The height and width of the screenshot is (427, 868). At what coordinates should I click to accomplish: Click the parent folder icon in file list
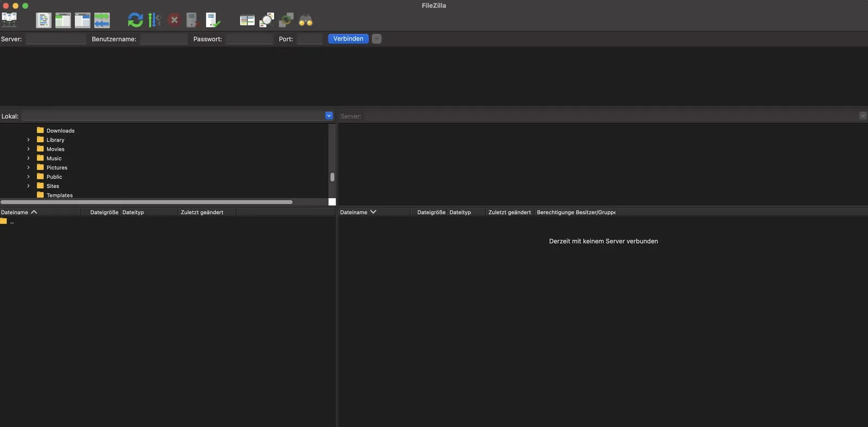coord(4,221)
